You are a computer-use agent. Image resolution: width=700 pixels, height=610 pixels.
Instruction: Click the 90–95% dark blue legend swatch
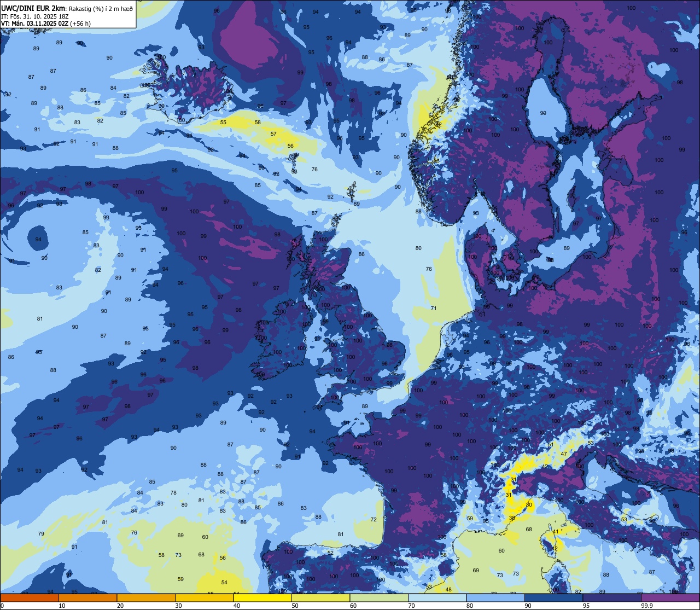(553, 597)
